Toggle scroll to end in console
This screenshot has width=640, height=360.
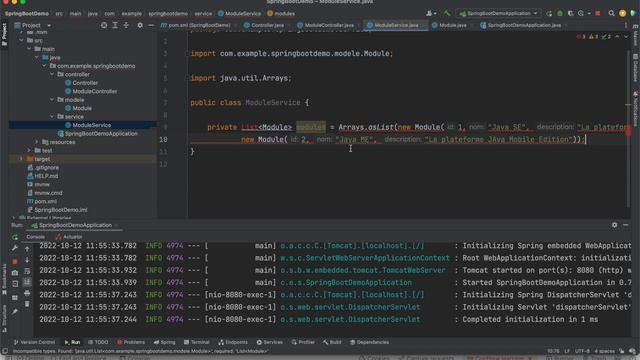pos(27,282)
